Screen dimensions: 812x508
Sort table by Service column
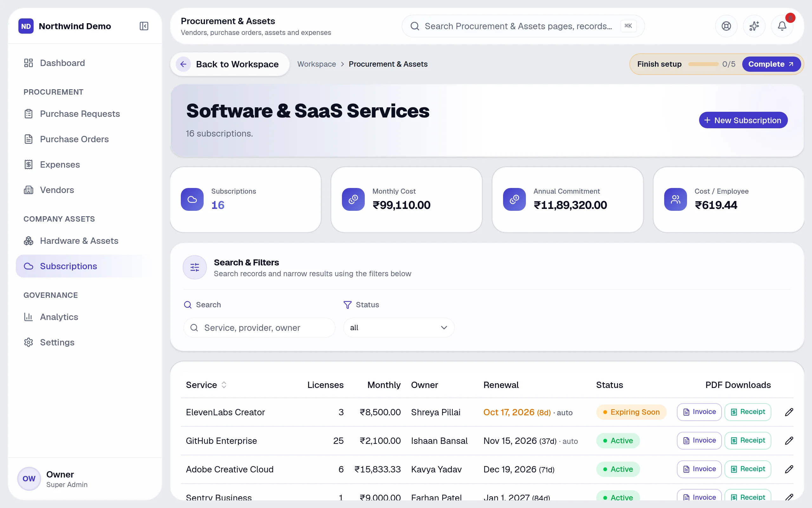pyautogui.click(x=206, y=385)
